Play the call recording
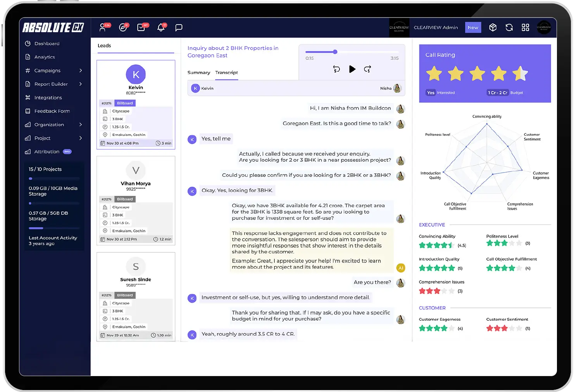574x392 pixels. tap(352, 69)
